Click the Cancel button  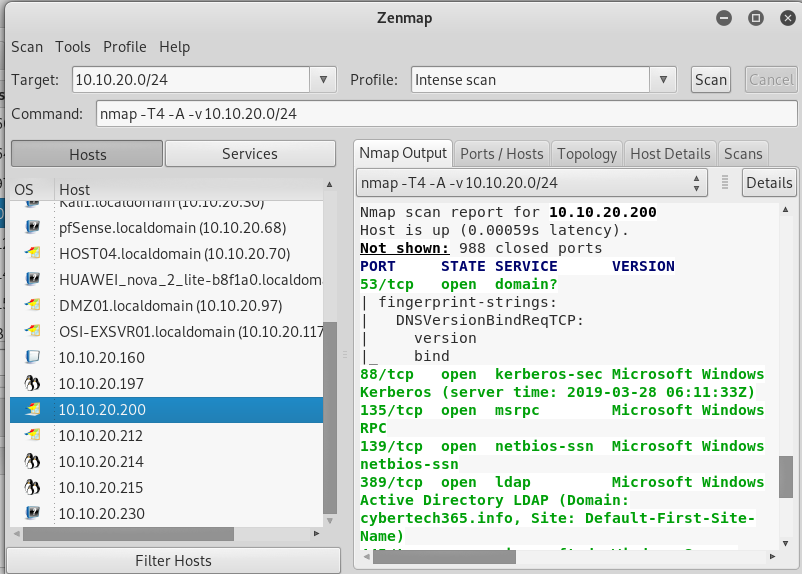point(771,80)
